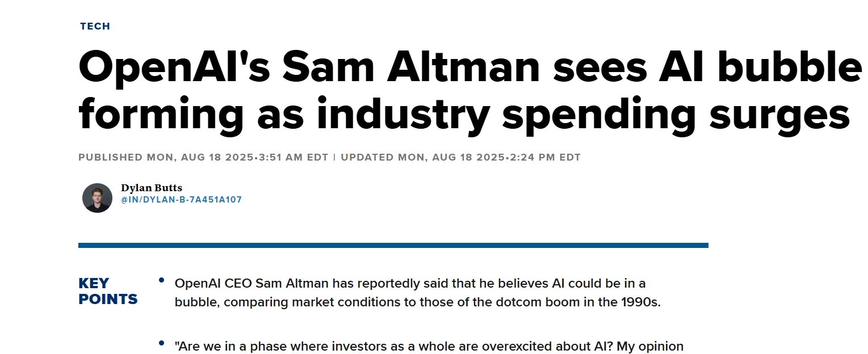Click the KEY POINTS heading
The image size is (868, 354).
pos(108,291)
